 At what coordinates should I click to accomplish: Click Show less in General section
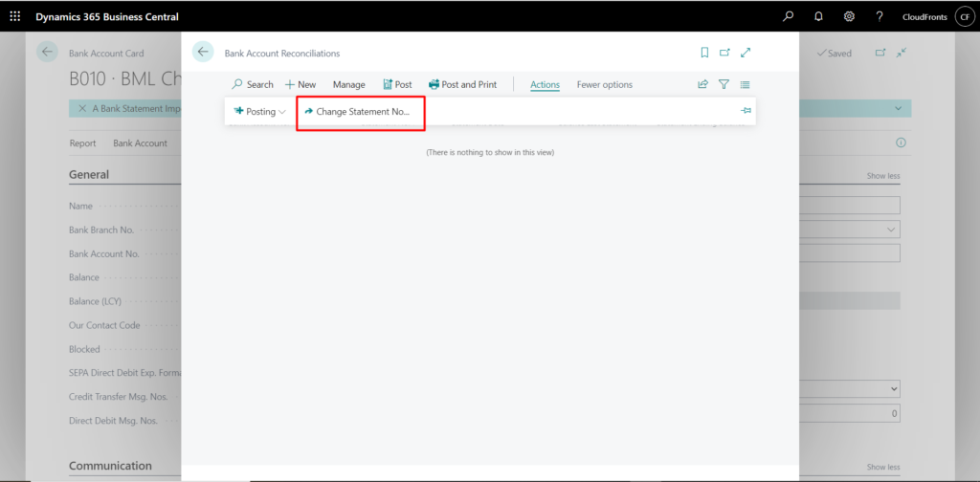click(x=883, y=176)
